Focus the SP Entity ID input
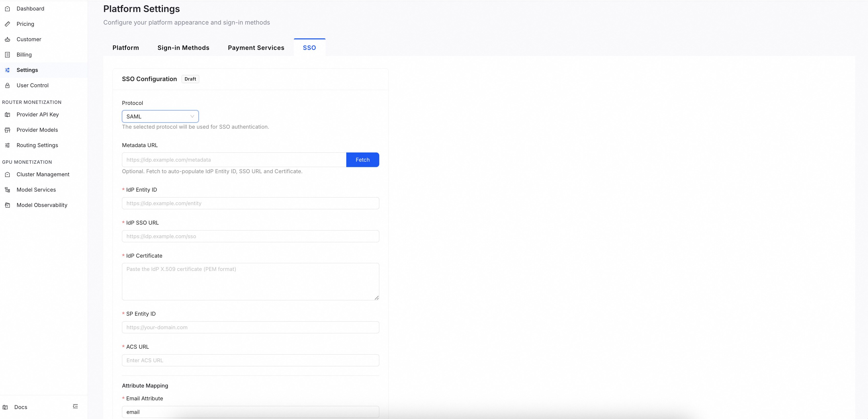 (250, 327)
